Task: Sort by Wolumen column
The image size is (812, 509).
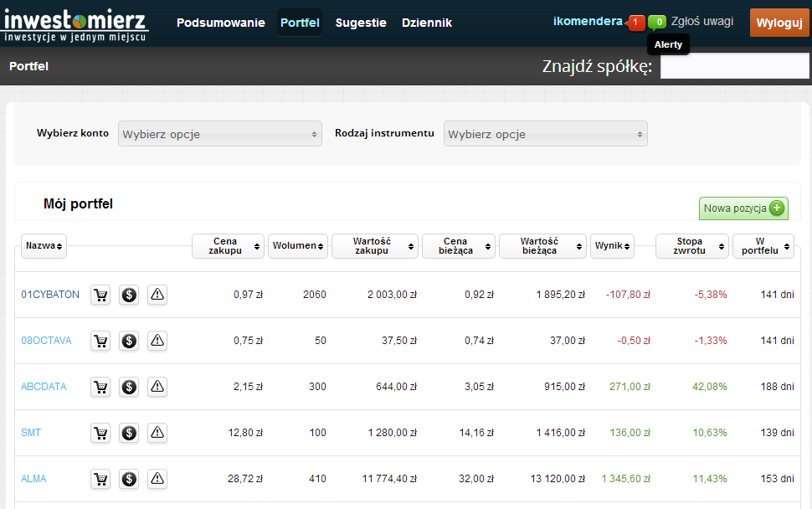Action: point(298,246)
